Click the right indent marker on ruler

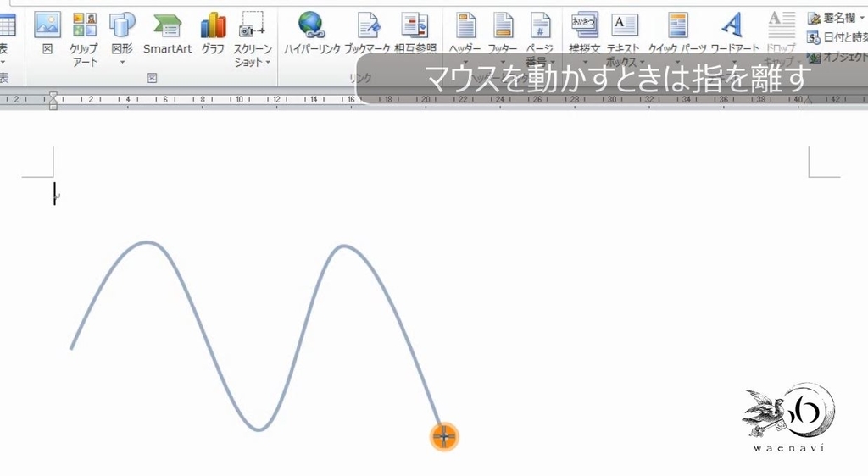point(808,102)
